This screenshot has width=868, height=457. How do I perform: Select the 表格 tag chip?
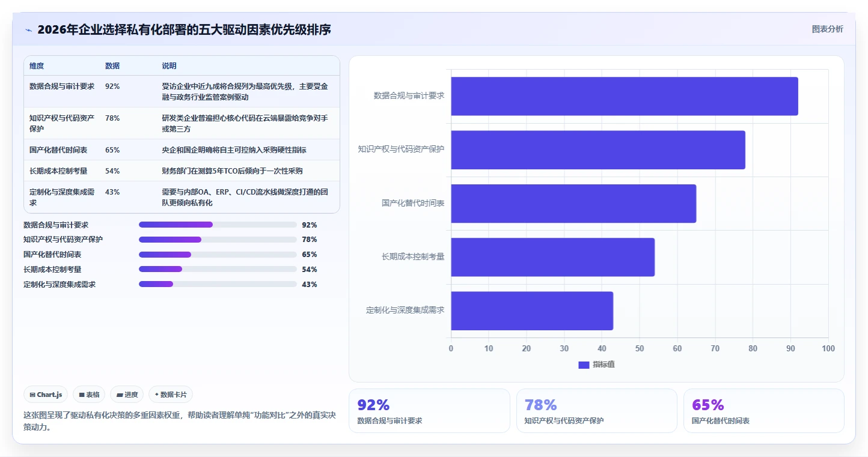pyautogui.click(x=89, y=395)
